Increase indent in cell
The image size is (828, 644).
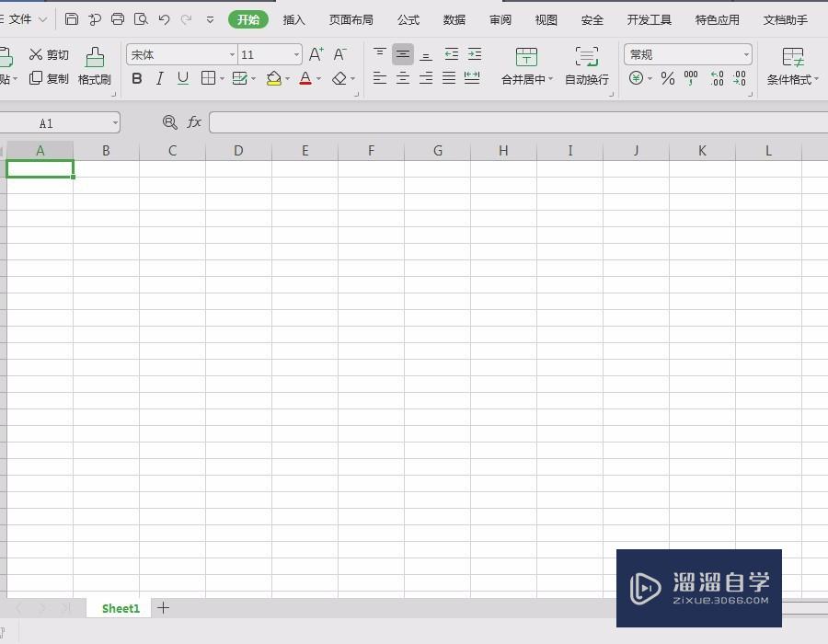[475, 54]
